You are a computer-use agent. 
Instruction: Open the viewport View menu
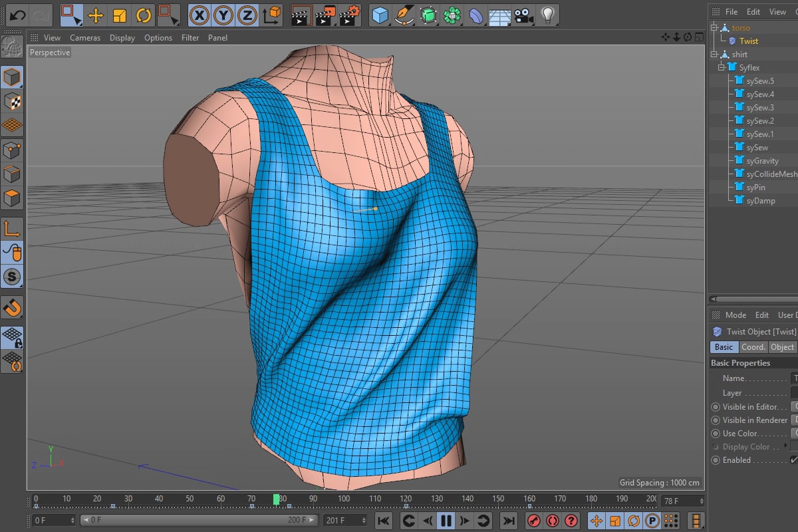coord(52,38)
